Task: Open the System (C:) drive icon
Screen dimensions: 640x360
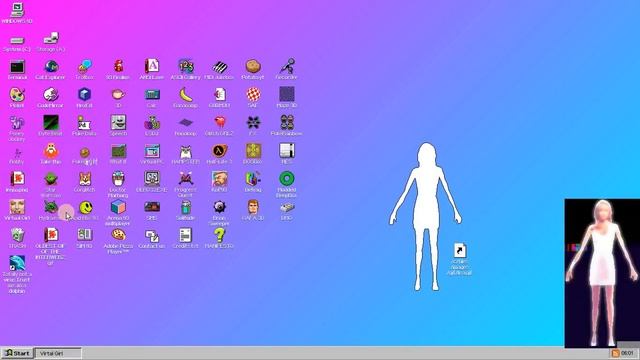Action: (x=17, y=40)
